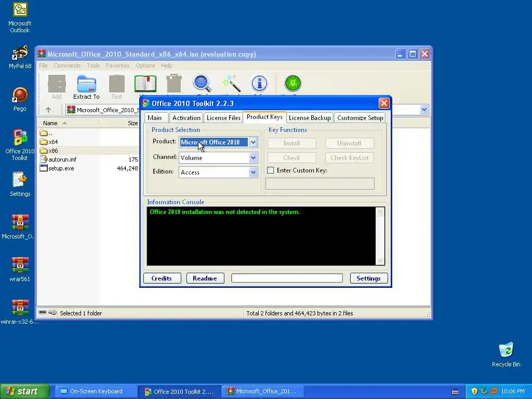This screenshot has height=399, width=532.
Task: Go up one folder level arrow
Action: (48, 110)
